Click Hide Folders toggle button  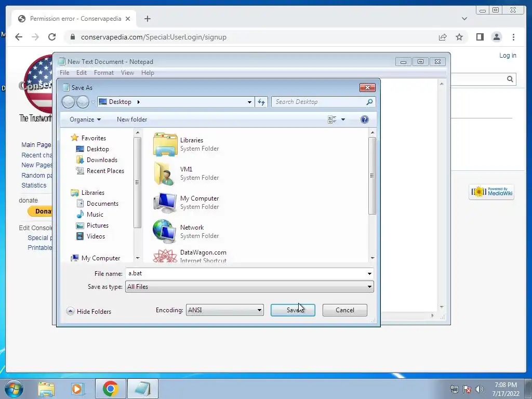tap(89, 312)
